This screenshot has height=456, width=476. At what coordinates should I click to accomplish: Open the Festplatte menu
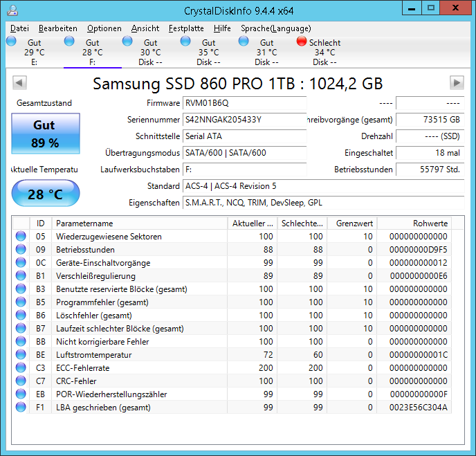point(186,28)
